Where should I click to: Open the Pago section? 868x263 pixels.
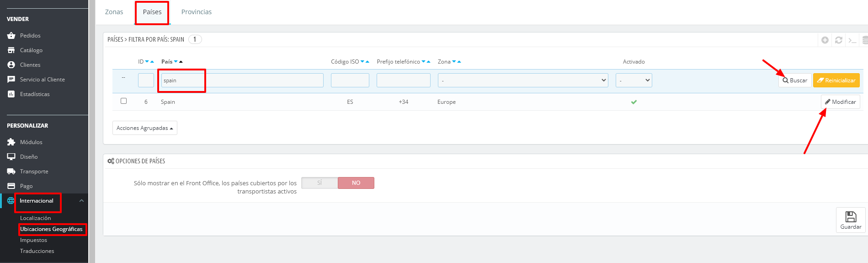pyautogui.click(x=26, y=186)
